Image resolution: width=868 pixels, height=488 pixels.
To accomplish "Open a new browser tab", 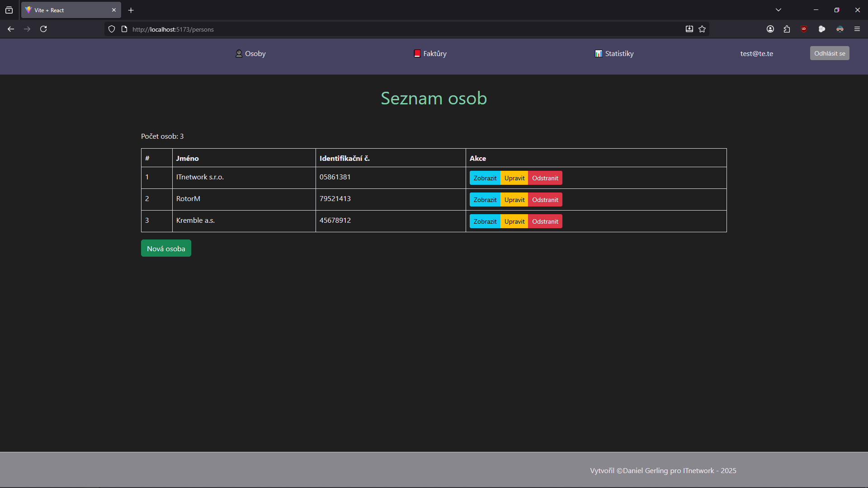I will click(131, 10).
